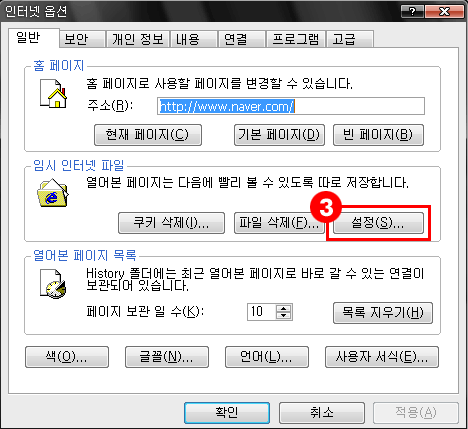Click the 설정(S)... button
This screenshot has width=468, height=429.
click(x=378, y=223)
